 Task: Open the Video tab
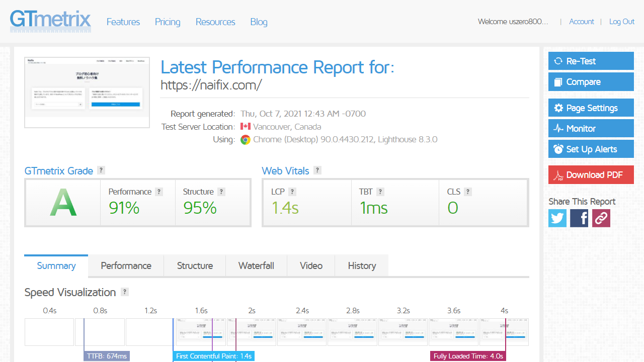click(x=311, y=265)
